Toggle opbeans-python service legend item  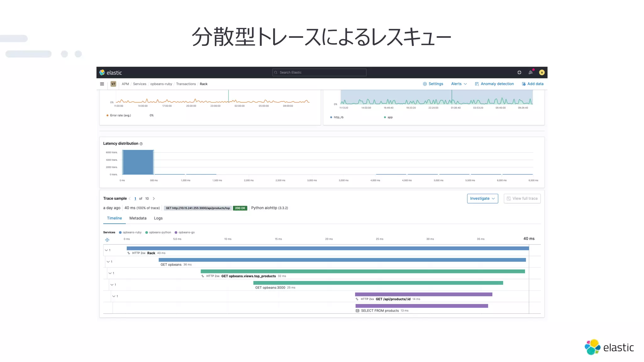[x=158, y=233]
